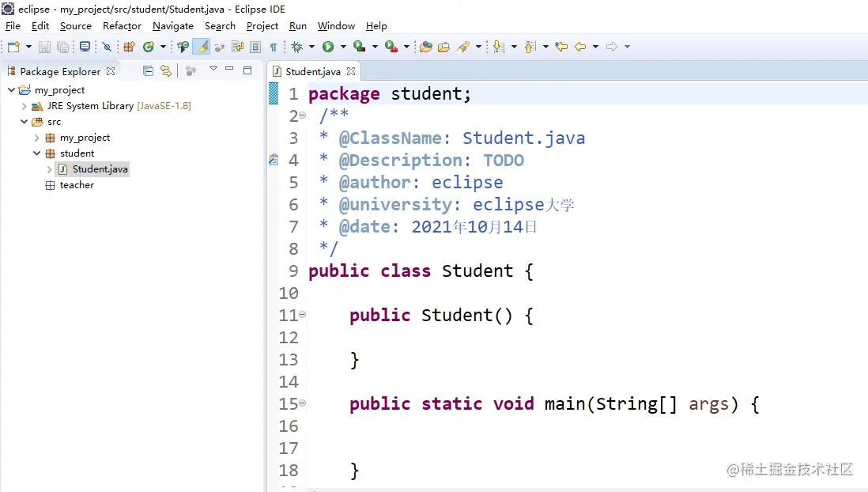Click the Open Task folder icon
This screenshot has height=492, width=868.
(443, 47)
